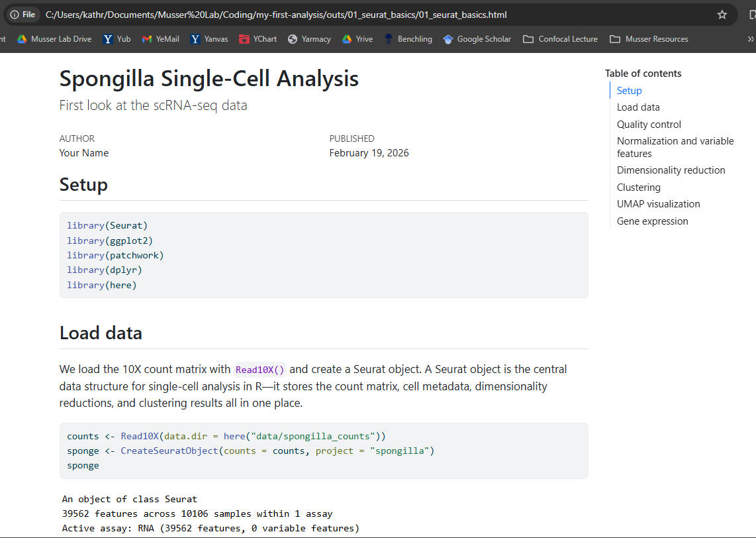
Task: Expand the Musser Resources bookmark folder
Action: [x=649, y=39]
